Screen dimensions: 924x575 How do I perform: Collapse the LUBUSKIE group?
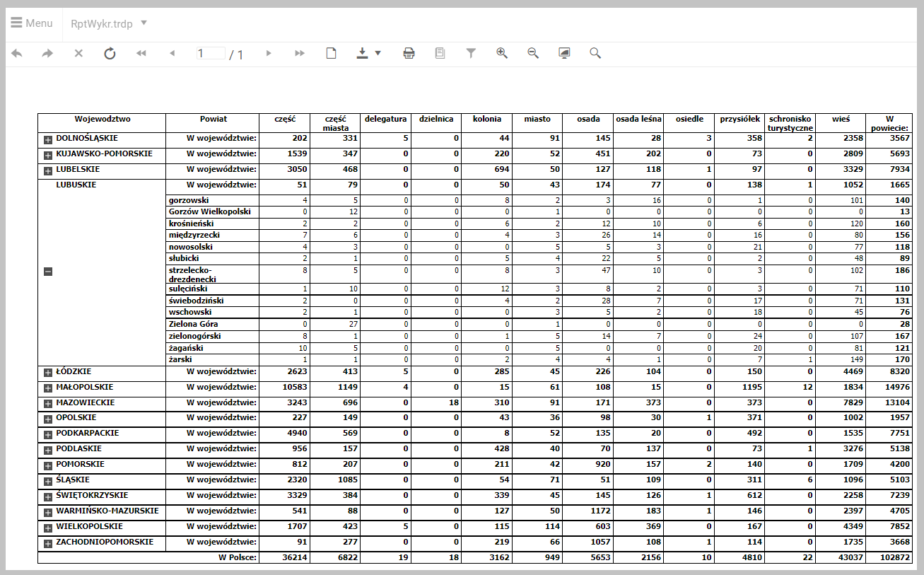click(x=48, y=272)
